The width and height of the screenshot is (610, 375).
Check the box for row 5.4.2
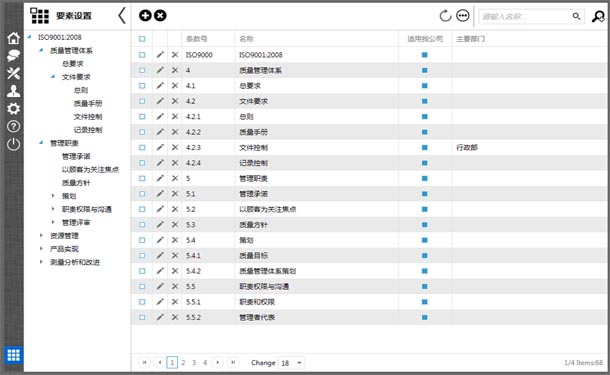pyautogui.click(x=142, y=271)
